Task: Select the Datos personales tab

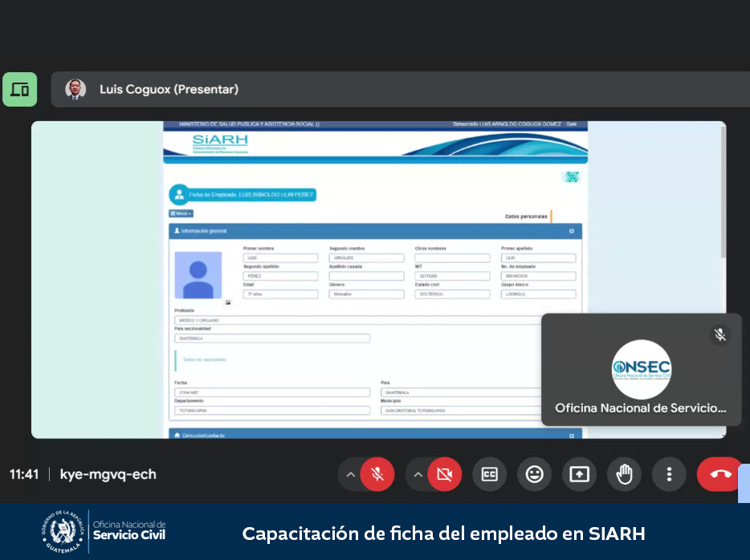Action: [526, 217]
